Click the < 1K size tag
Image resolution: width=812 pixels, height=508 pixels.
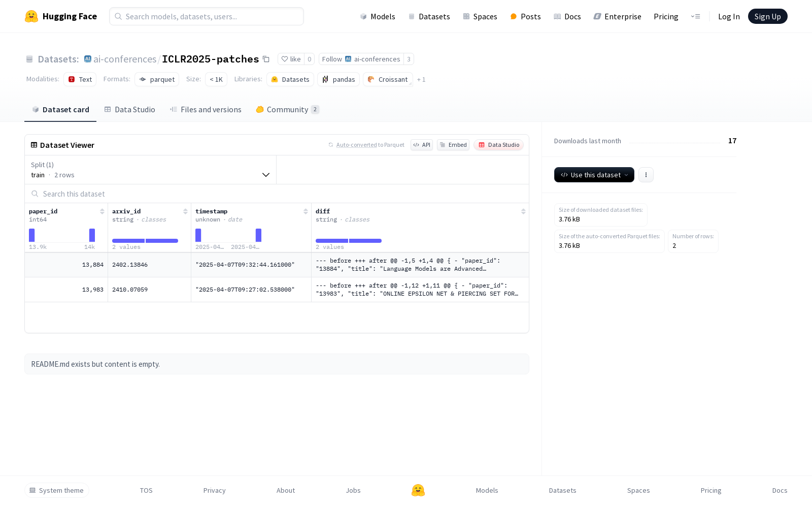coord(216,79)
